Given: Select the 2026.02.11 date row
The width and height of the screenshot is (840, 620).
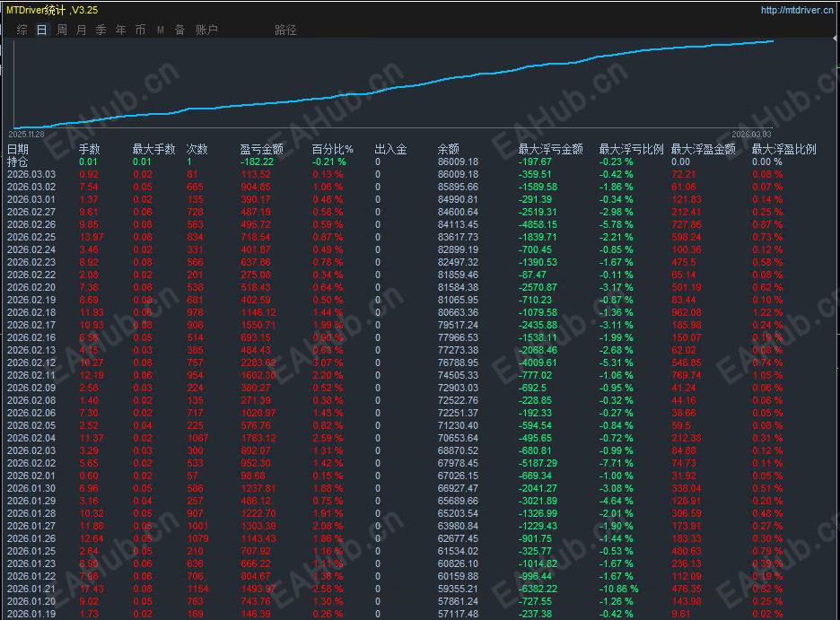Looking at the screenshot, I should click(31, 375).
